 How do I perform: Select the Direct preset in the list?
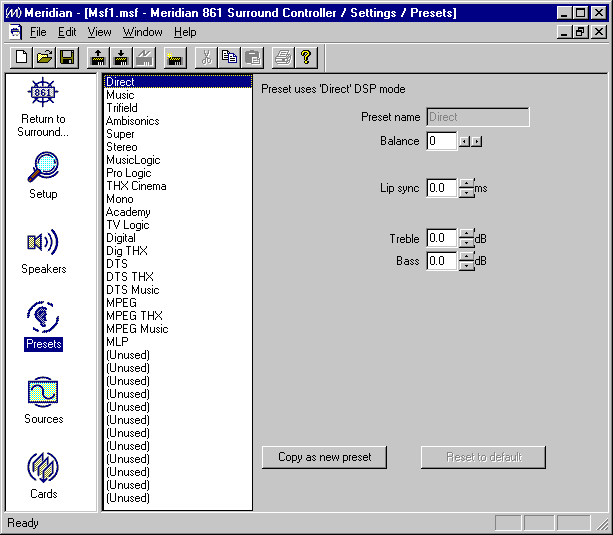[x=178, y=82]
